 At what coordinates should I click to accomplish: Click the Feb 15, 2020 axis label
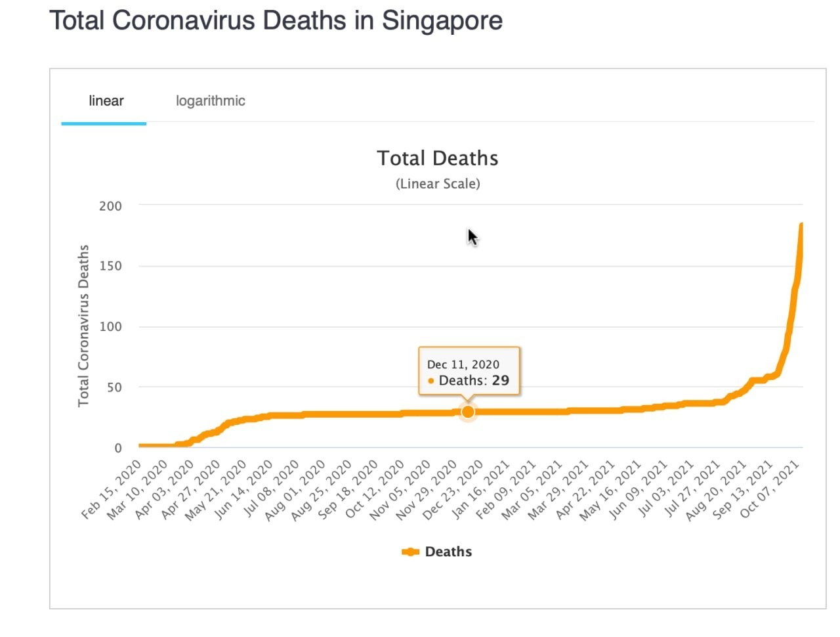(x=112, y=489)
